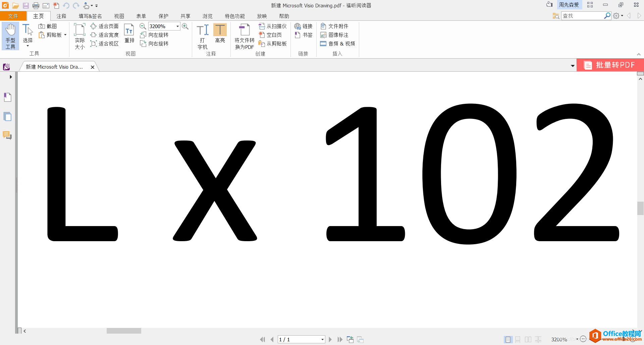The height and width of the screenshot is (345, 644).
Task: Activate the Highlight (高亮) tool
Action: [x=220, y=33]
